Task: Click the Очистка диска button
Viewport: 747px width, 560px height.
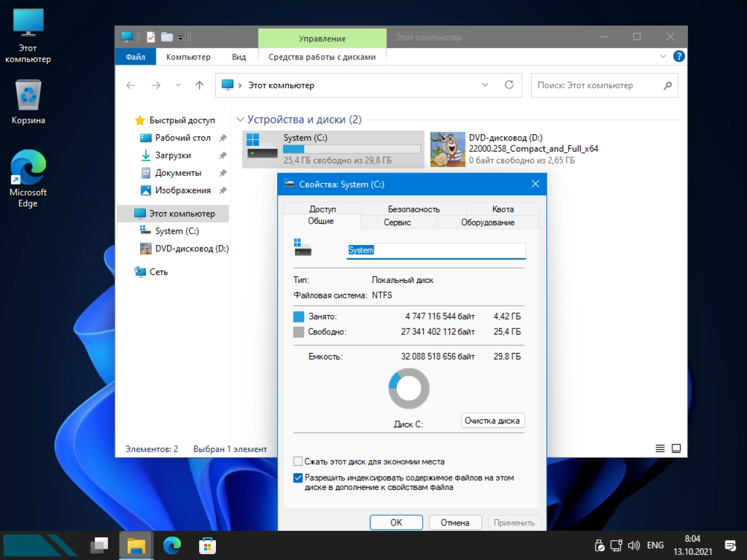Action: coord(492,421)
